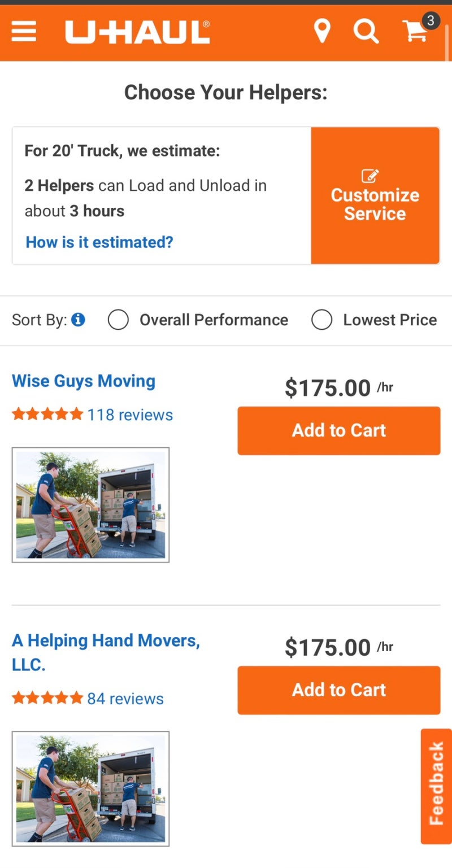Read A Helping Hand Movers 84 reviews
The image size is (452, 868).
[125, 699]
